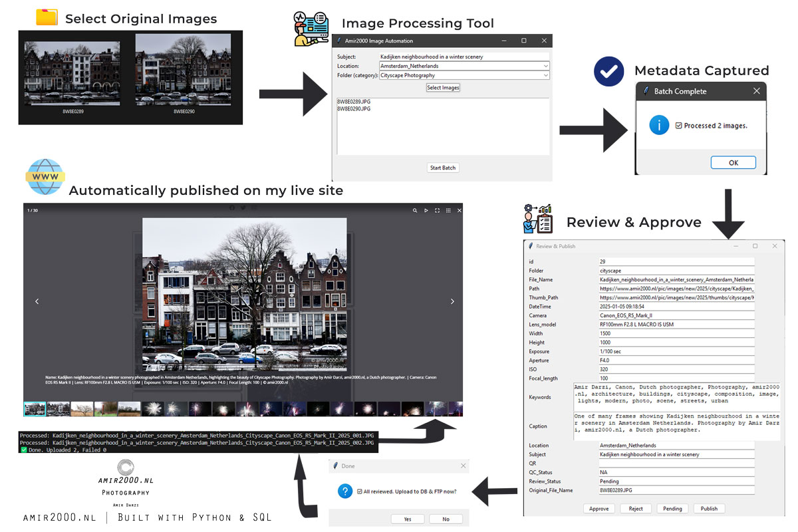Click the Width field showing 1500

(676, 334)
